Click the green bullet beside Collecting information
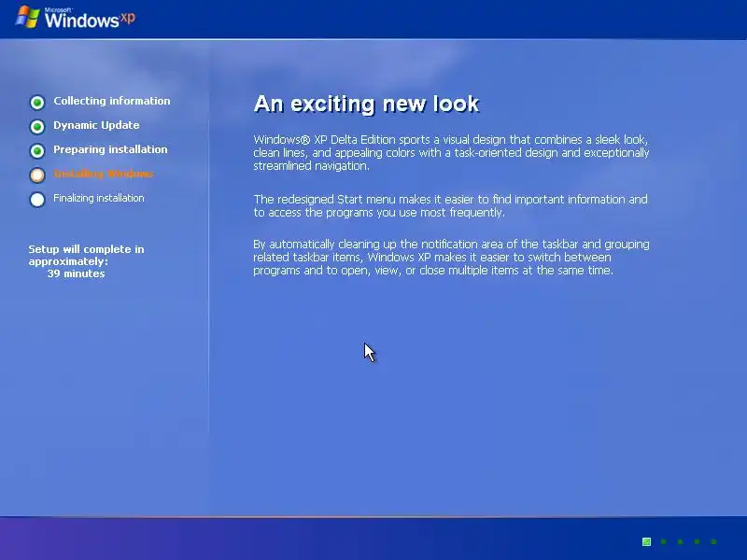747x560 pixels. coord(37,103)
